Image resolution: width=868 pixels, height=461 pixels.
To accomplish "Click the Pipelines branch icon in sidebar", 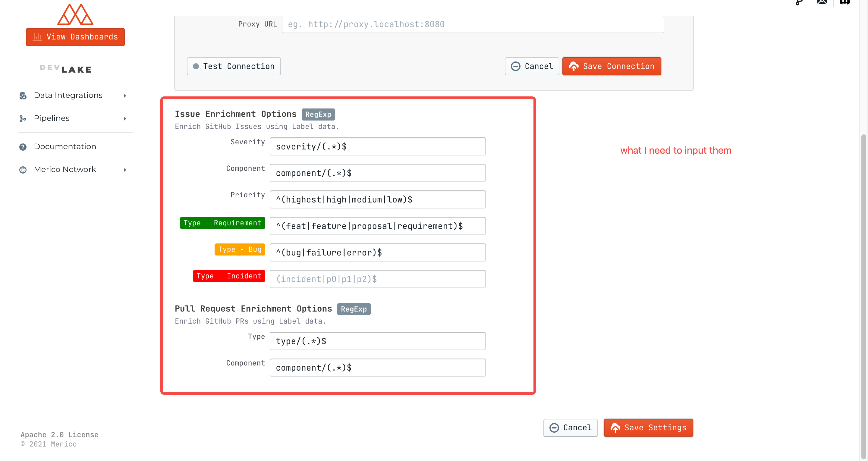I will [23, 119].
